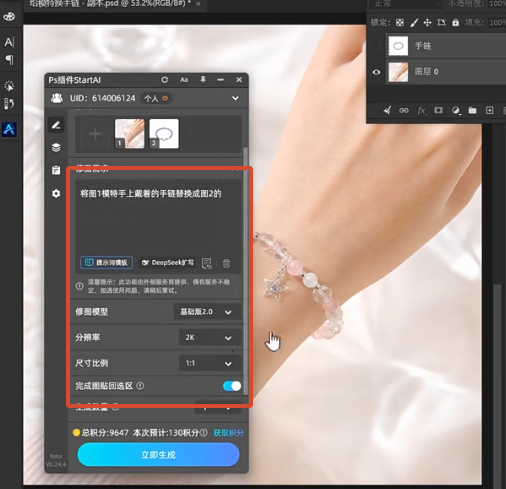The width and height of the screenshot is (506, 489).
Task: Click the trash icon to clear prompt
Action: 226,263
